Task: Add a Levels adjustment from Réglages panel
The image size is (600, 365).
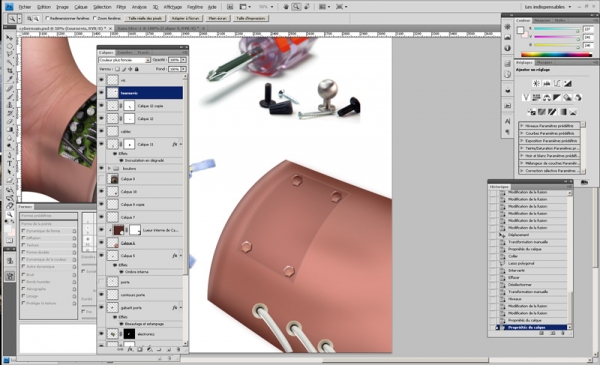Action: point(547,83)
